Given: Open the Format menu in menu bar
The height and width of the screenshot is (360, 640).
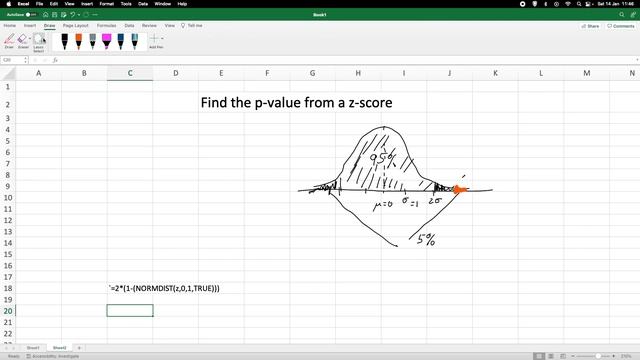Looking at the screenshot, I should point(107,4).
